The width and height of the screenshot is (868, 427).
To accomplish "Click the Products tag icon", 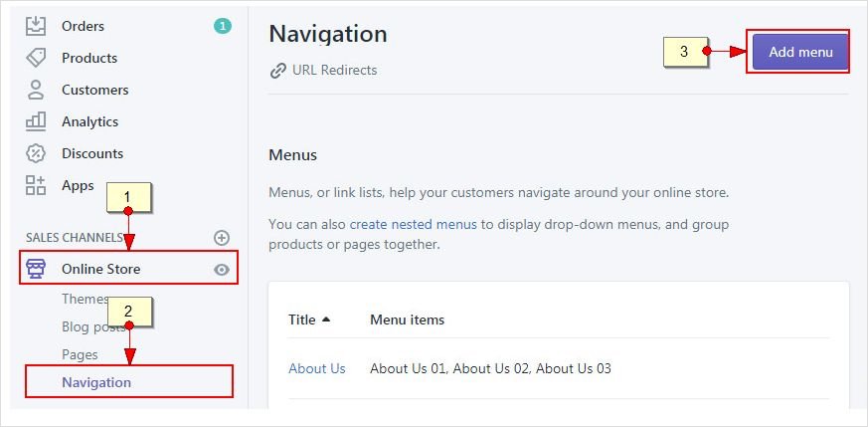I will [x=36, y=58].
